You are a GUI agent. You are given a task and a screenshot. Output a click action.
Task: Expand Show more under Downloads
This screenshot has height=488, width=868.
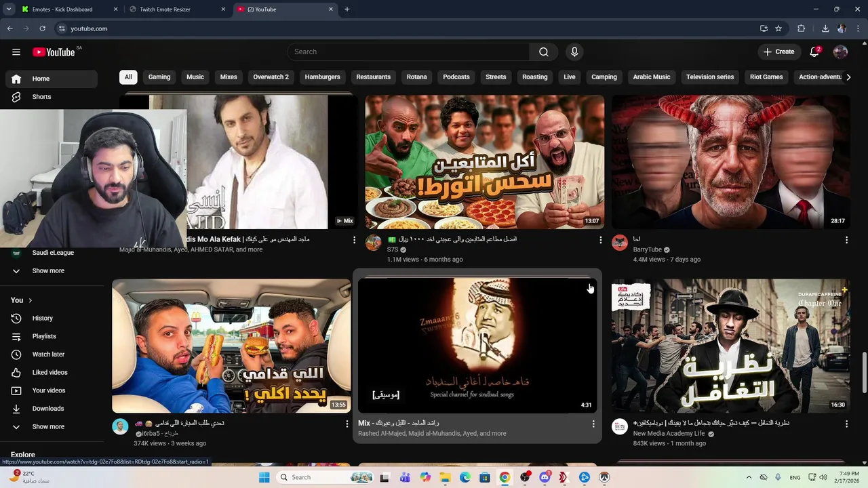52,426
